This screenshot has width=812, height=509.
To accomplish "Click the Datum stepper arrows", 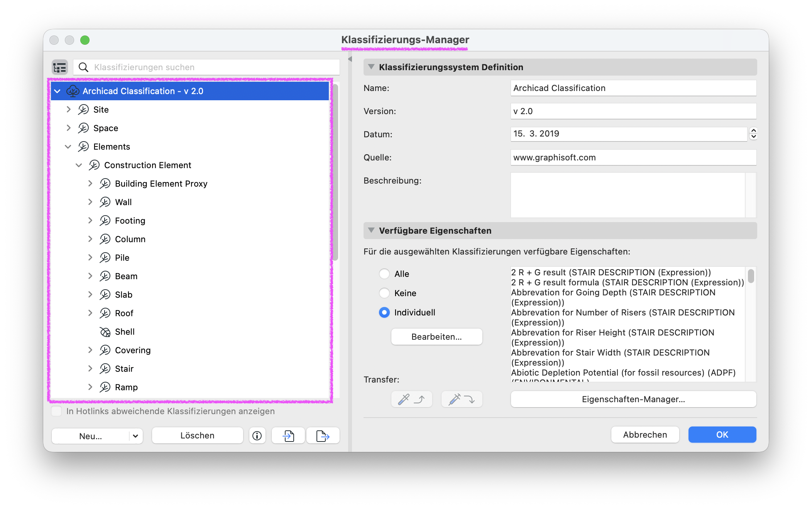I will [x=753, y=134].
